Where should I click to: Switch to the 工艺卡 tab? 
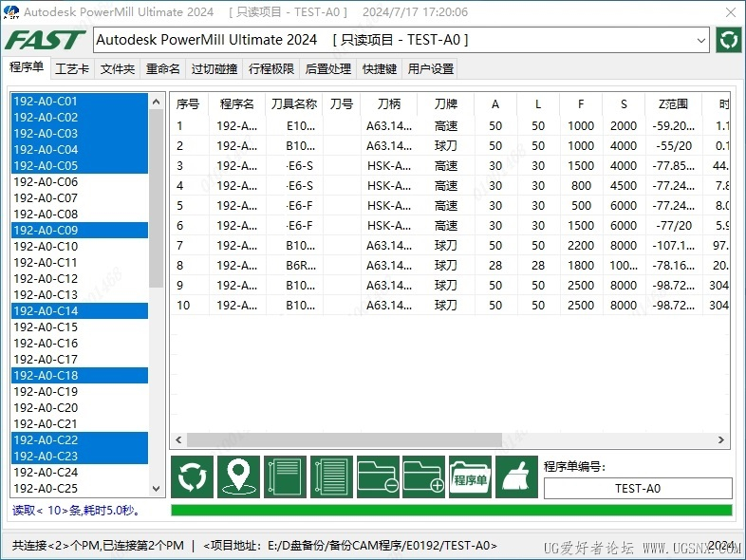72,68
